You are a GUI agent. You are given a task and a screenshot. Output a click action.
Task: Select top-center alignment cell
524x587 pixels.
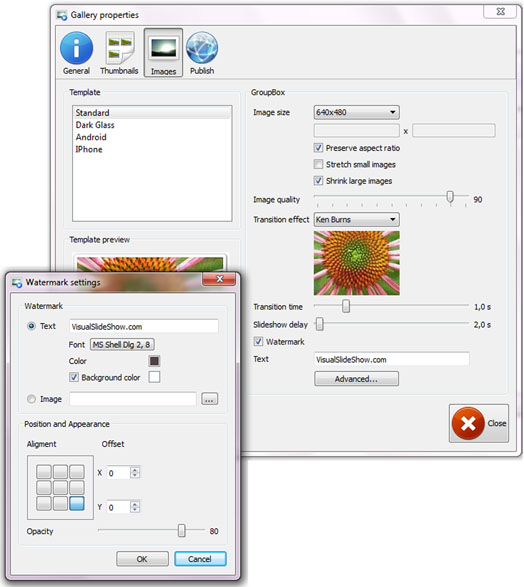pyautogui.click(x=60, y=472)
